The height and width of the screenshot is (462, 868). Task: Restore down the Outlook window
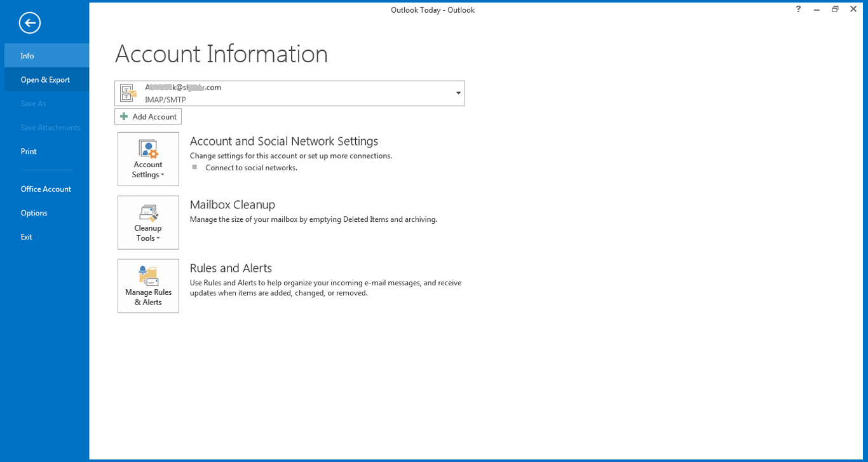point(835,9)
